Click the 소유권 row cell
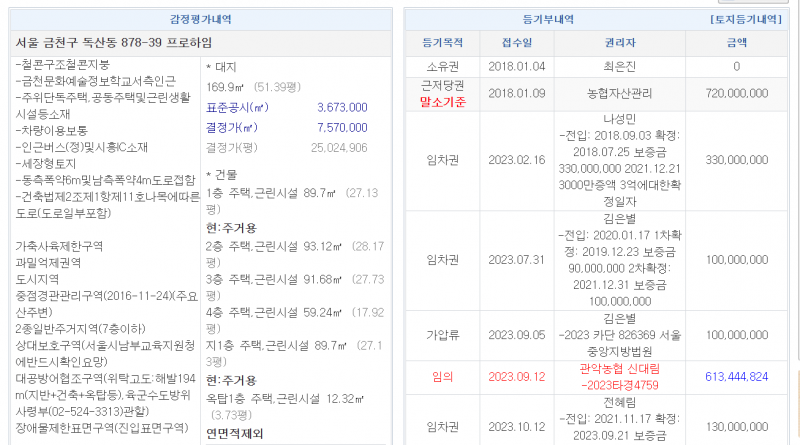The height and width of the screenshot is (445, 800). (442, 66)
